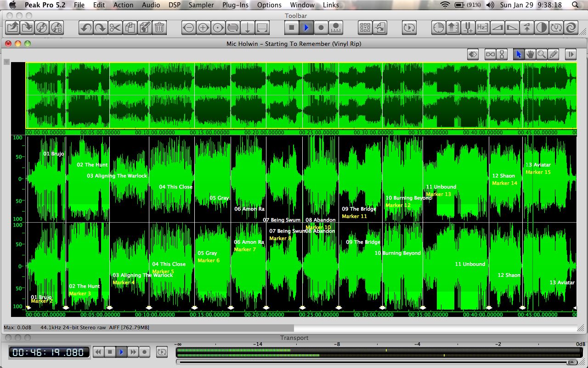Click the Delete trash can toolbar icon
The image size is (588, 368).
(x=159, y=28)
